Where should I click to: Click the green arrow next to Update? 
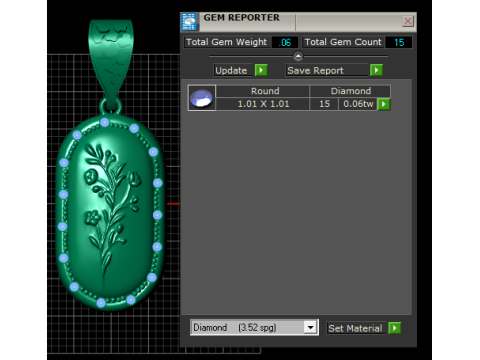(261, 70)
